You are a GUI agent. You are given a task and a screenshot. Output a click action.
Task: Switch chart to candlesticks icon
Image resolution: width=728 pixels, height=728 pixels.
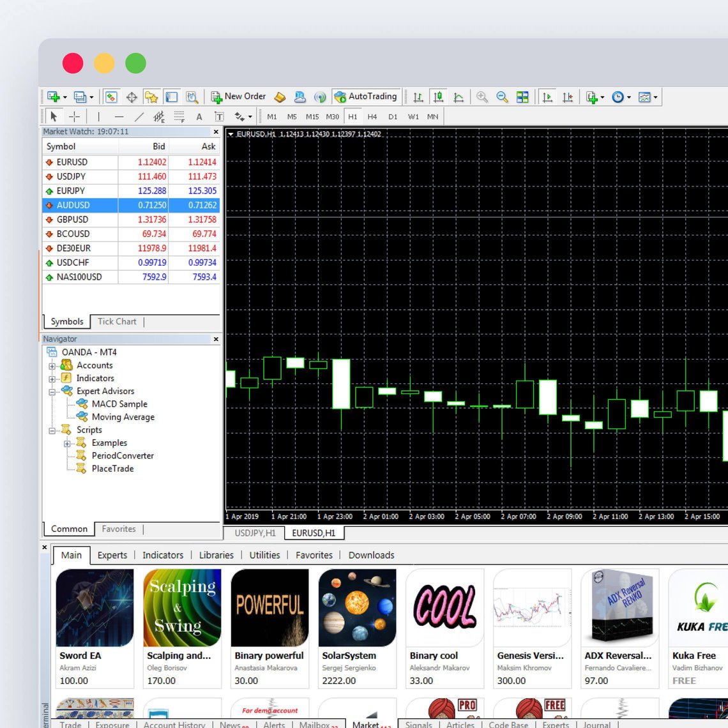pyautogui.click(x=438, y=97)
